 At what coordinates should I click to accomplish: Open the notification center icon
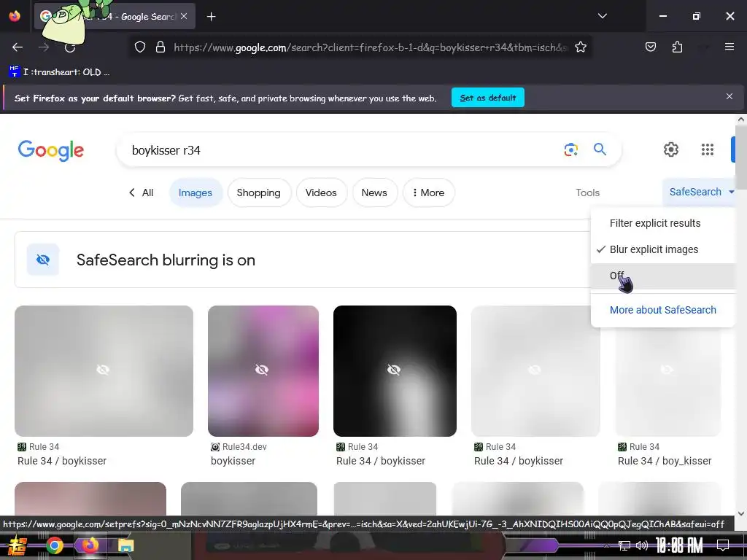(723, 545)
